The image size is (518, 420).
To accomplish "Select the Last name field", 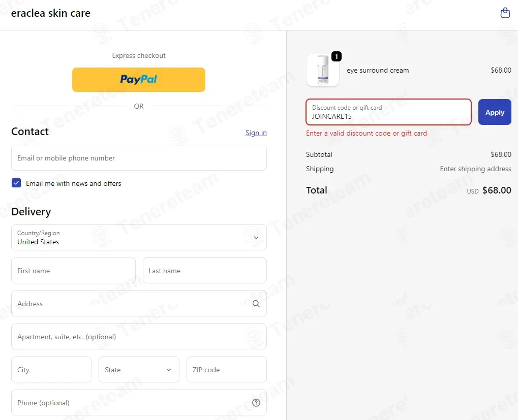I will 204,271.
